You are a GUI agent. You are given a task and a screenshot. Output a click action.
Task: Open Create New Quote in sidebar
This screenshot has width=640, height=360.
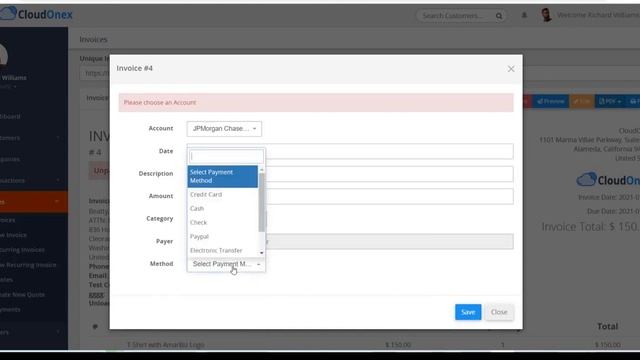[x=22, y=295]
